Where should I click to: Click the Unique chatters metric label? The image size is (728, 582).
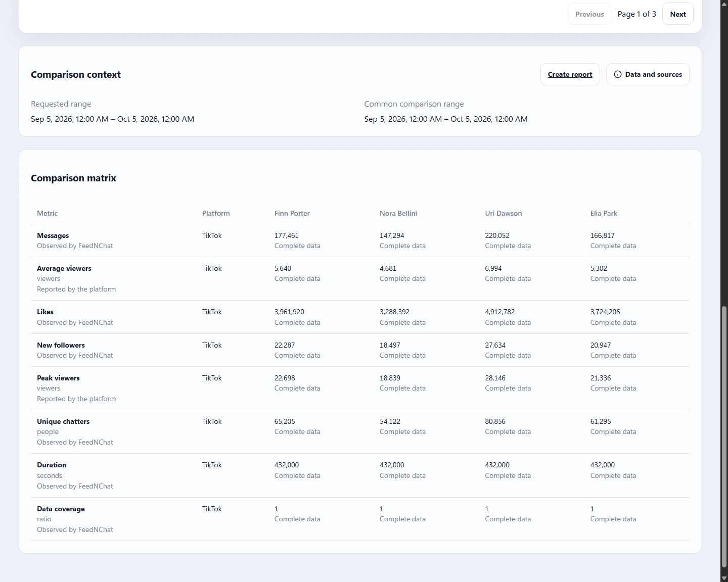click(x=63, y=421)
